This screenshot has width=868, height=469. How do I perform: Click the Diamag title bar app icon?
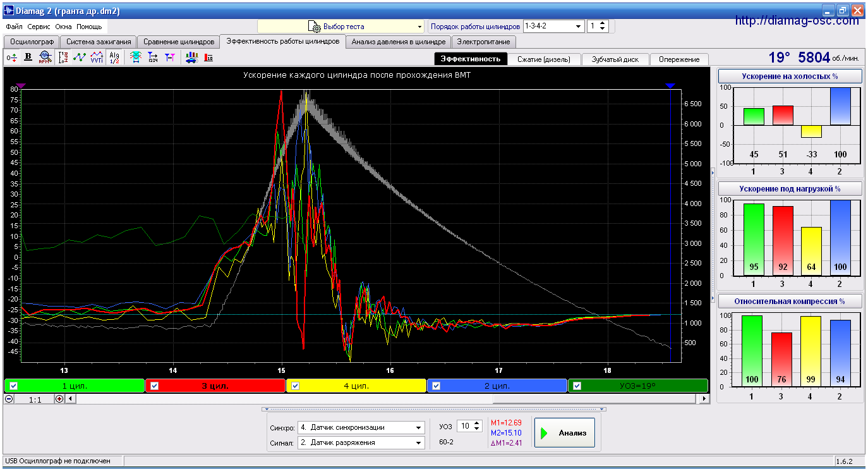click(x=9, y=11)
